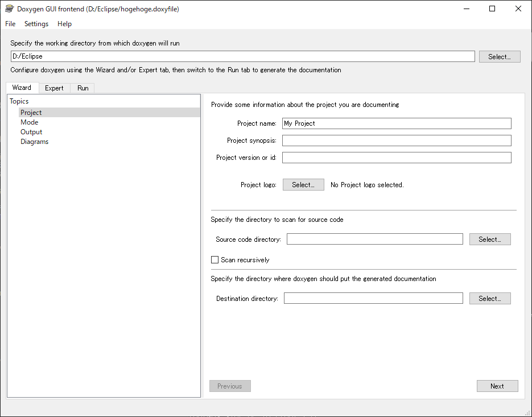Focus the Project synopsis field
This screenshot has height=417, width=532.
click(x=397, y=141)
